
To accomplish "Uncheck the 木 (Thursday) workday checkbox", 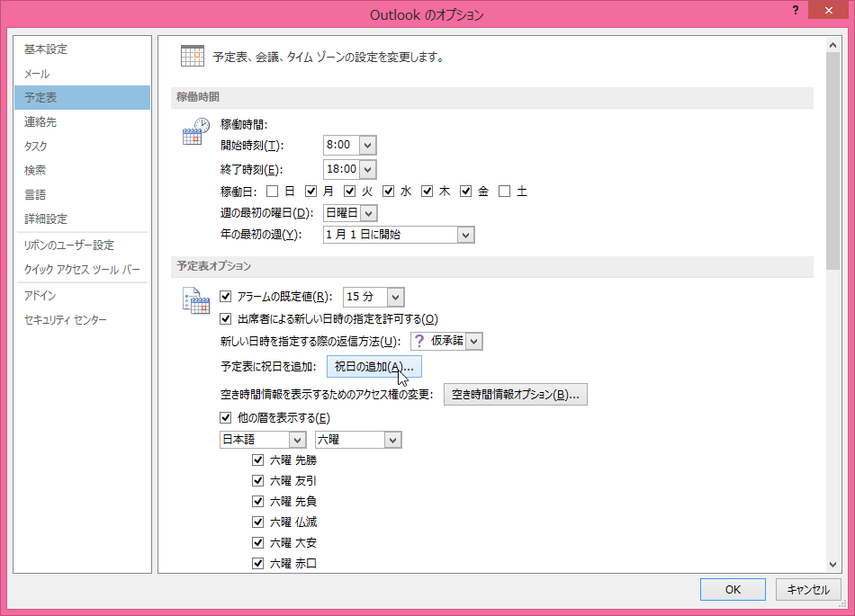I will tap(427, 192).
